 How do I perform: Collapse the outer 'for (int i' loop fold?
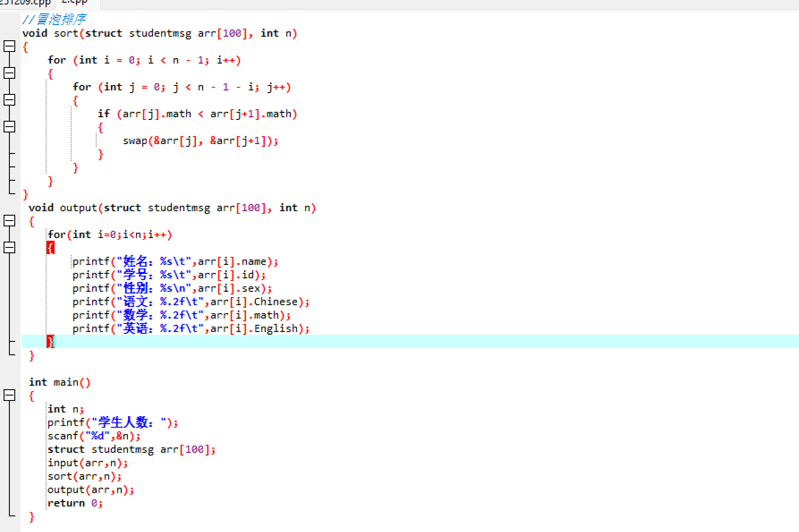9,73
